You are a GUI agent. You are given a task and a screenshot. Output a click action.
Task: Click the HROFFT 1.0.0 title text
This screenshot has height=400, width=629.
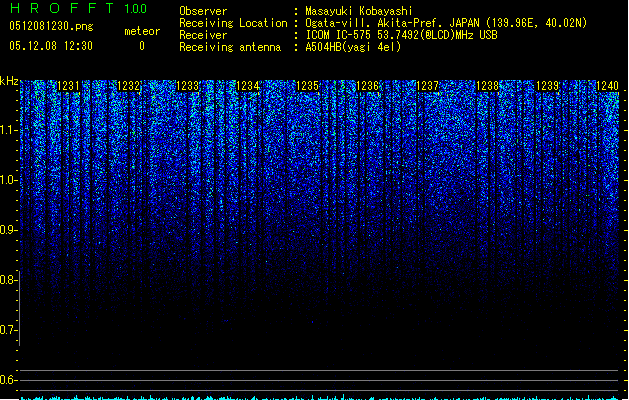coord(78,8)
